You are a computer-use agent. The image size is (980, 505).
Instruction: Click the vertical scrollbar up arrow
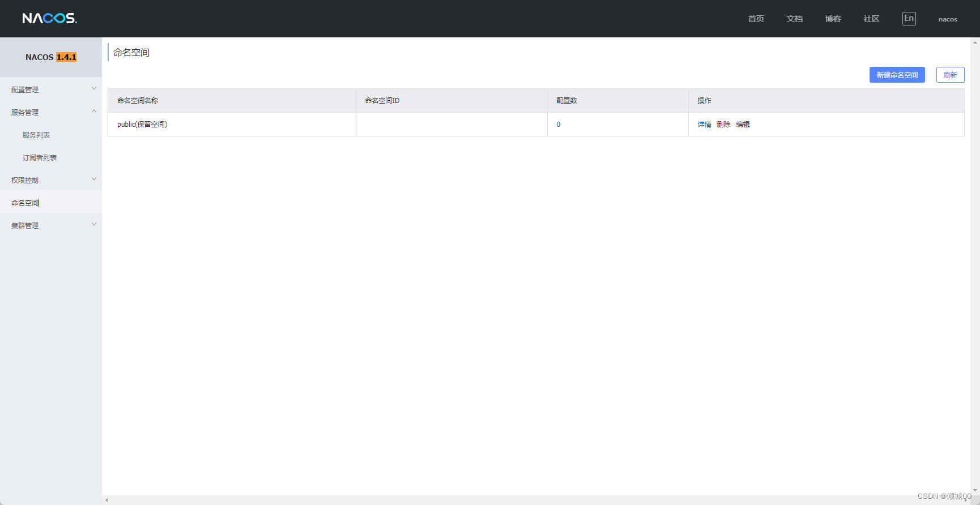(975, 42)
